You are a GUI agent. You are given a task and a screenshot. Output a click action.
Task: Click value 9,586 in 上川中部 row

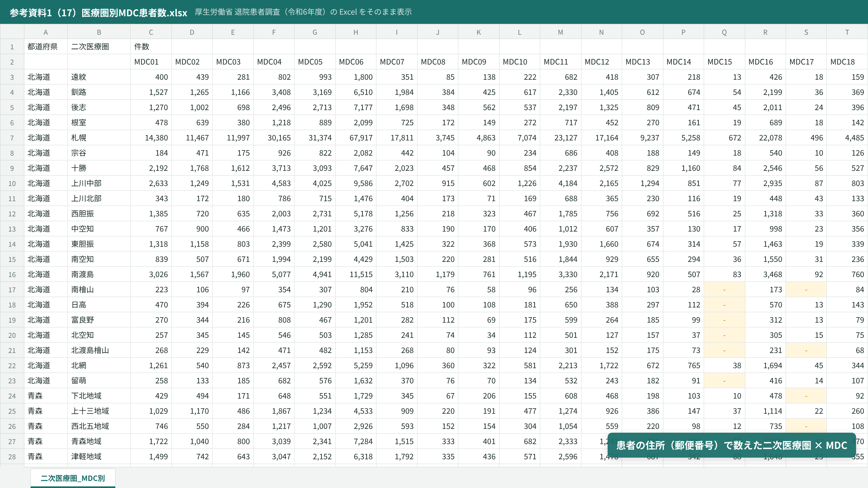(356, 183)
